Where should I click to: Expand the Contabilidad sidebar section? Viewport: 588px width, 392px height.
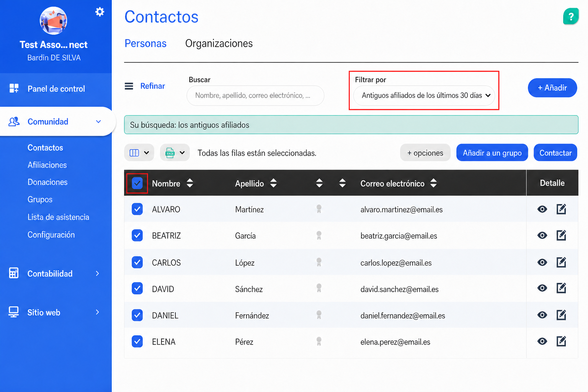(98, 273)
